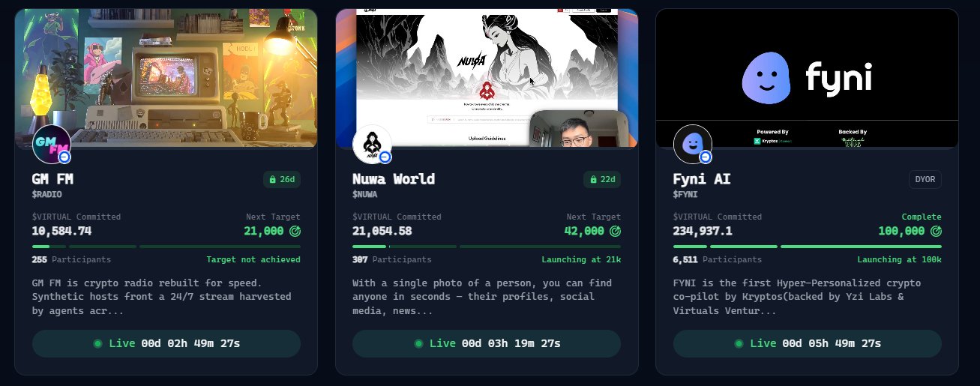The image size is (980, 386).
Task: Click the GM FM retro desk banner image
Action: tap(166, 78)
